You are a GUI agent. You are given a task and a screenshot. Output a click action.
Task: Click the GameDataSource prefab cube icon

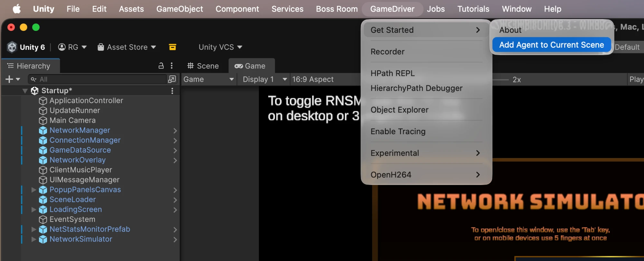click(x=43, y=150)
